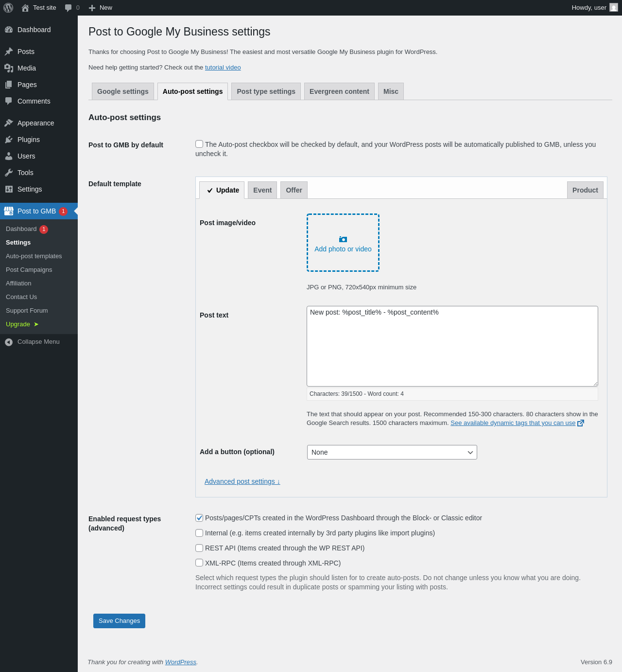Open the Post type settings tab
Screen dimensions: 622x672
point(266,91)
